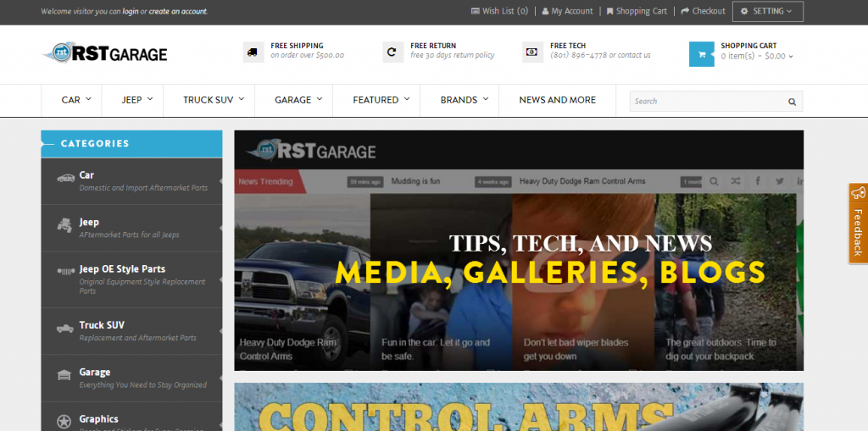
Task: Click the Checkout arrow icon
Action: (685, 11)
